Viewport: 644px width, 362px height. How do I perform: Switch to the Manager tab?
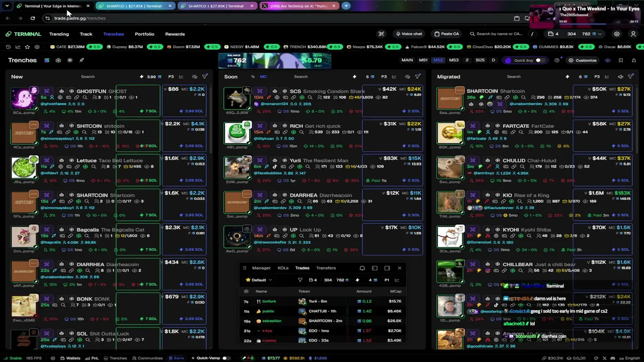[261, 268]
